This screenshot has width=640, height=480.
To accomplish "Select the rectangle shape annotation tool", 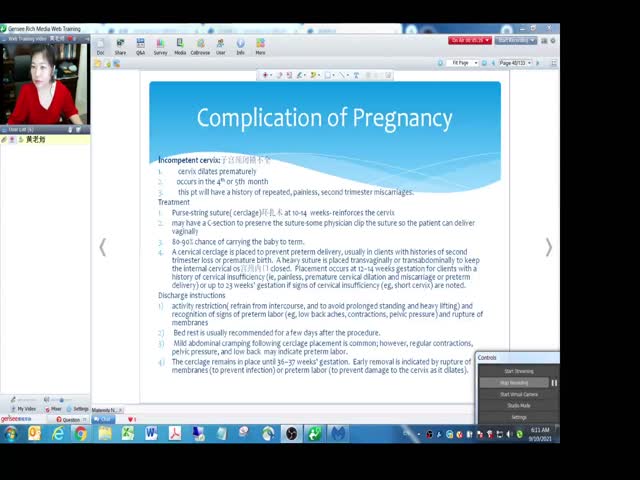I will pyautogui.click(x=327, y=75).
